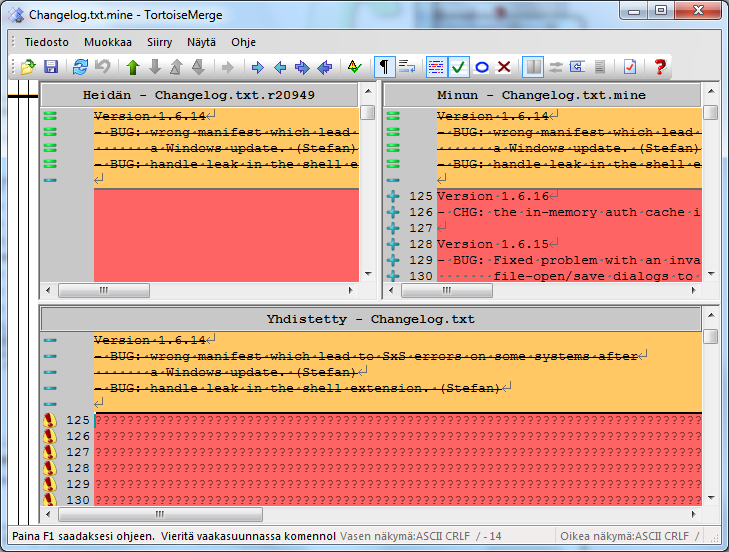Select conflicted line 126 in the Yhdistetty pane

[398, 436]
